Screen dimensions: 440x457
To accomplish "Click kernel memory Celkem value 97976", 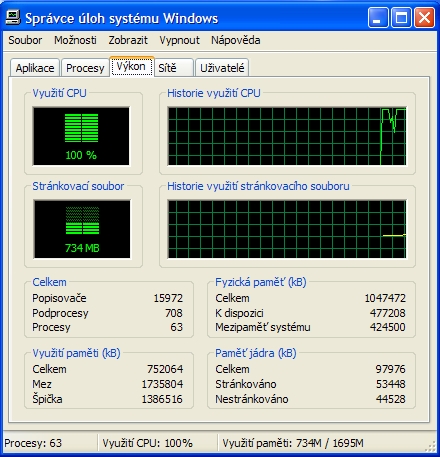I will 390,369.
